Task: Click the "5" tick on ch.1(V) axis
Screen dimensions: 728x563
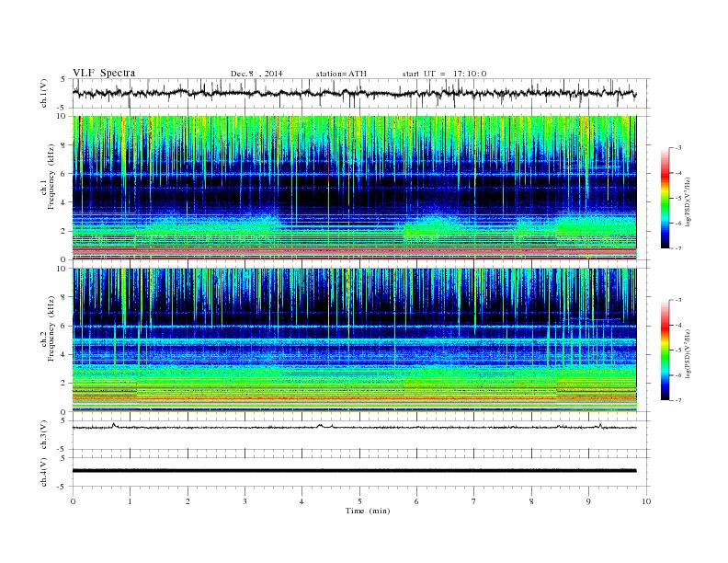Action: pos(63,79)
